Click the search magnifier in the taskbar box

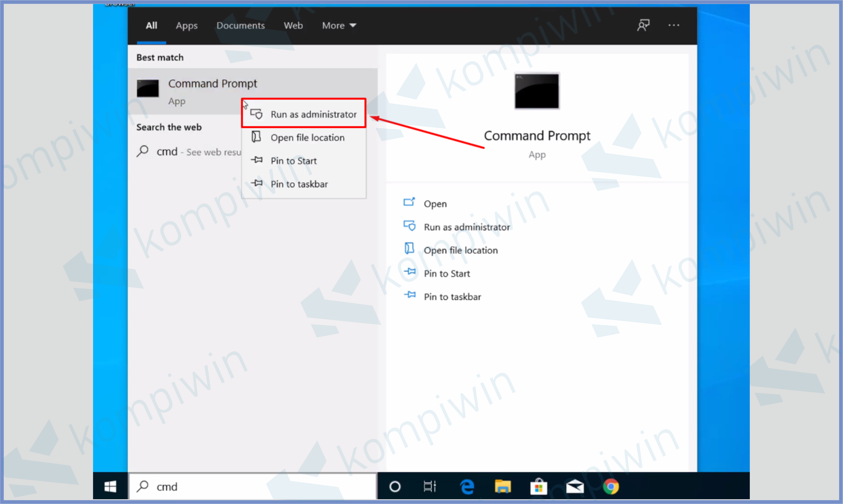click(x=143, y=486)
